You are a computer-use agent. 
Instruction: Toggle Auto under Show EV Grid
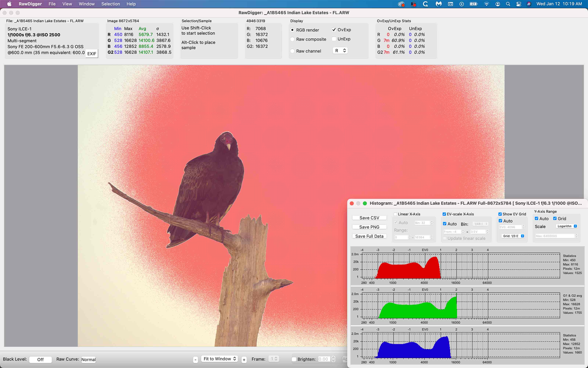coord(500,221)
